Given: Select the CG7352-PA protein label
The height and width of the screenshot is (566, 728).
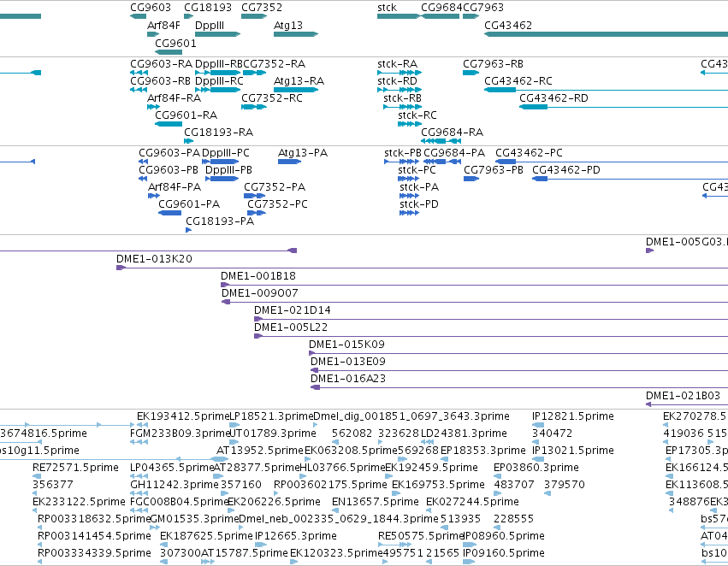Looking at the screenshot, I should point(275,187).
